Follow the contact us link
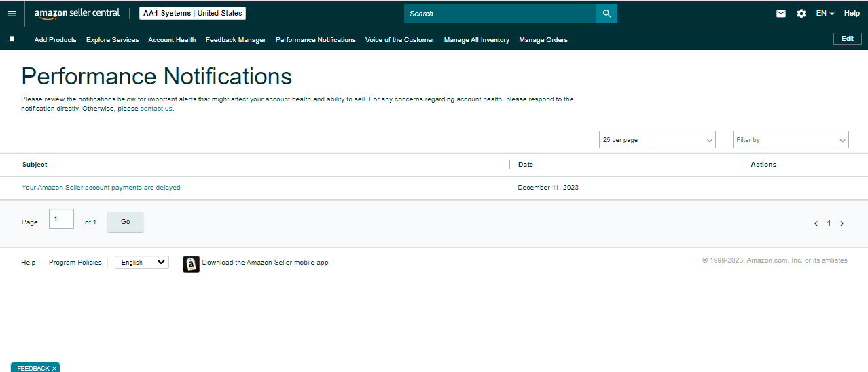 click(156, 109)
